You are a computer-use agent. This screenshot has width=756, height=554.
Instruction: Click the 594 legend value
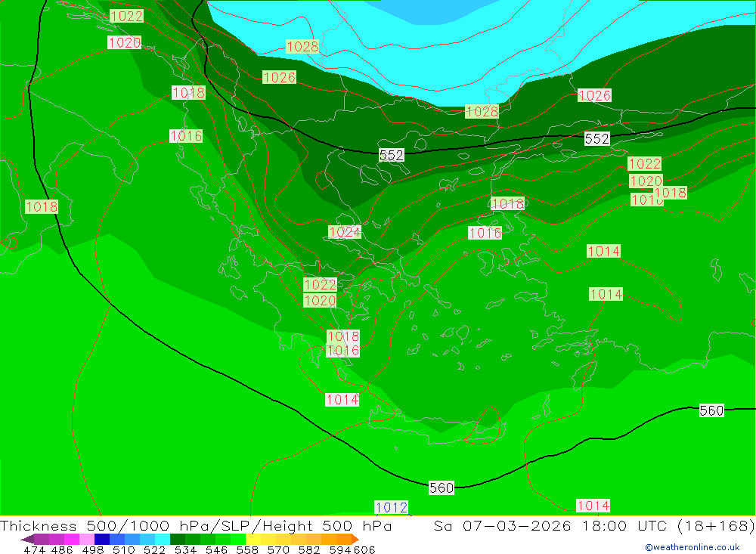click(339, 549)
